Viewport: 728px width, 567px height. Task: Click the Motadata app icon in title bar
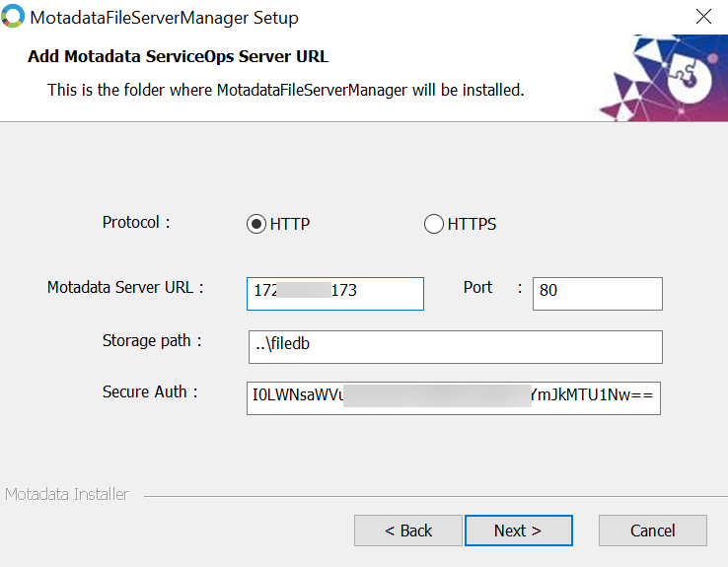15,17
